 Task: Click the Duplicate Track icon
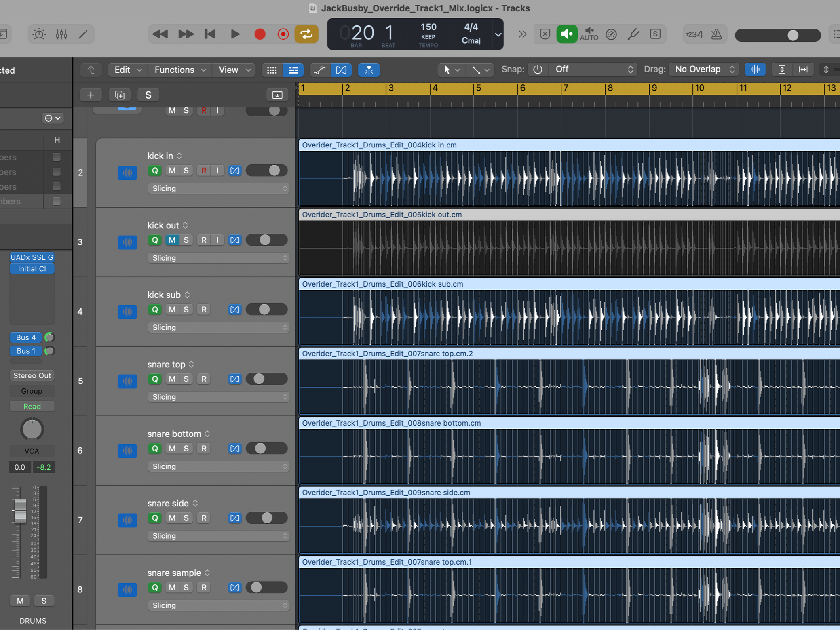[120, 95]
